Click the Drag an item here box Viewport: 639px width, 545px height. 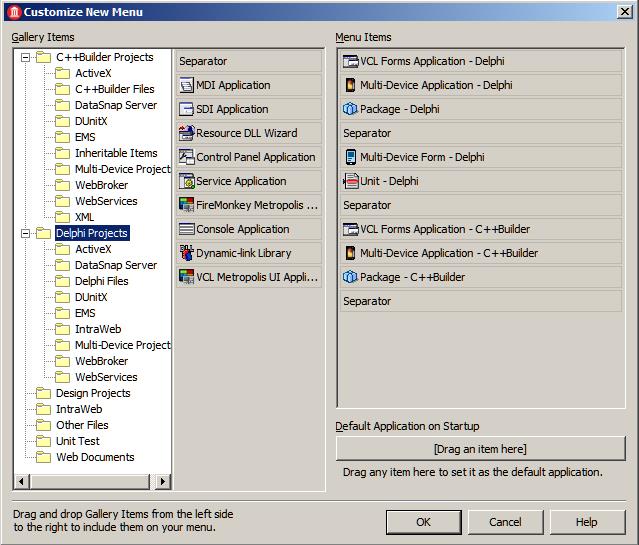[x=480, y=449]
